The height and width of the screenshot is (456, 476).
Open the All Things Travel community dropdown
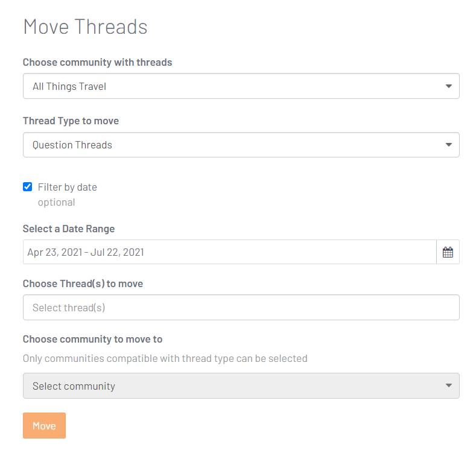[x=241, y=86]
